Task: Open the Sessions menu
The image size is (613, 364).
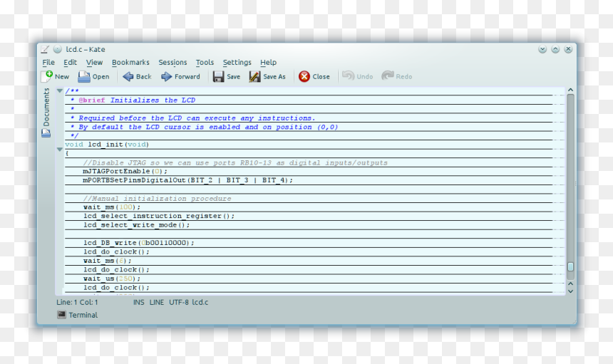Action: pos(172,63)
